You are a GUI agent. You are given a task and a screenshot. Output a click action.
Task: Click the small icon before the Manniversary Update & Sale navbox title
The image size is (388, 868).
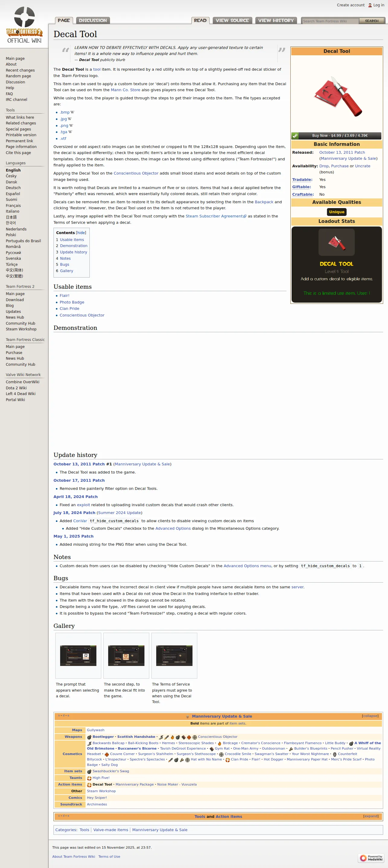click(188, 716)
